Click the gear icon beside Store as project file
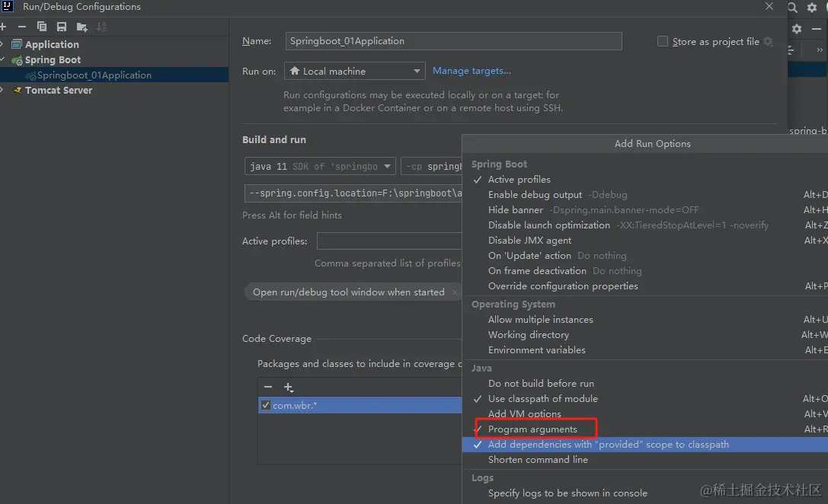This screenshot has height=504, width=828. coord(769,41)
